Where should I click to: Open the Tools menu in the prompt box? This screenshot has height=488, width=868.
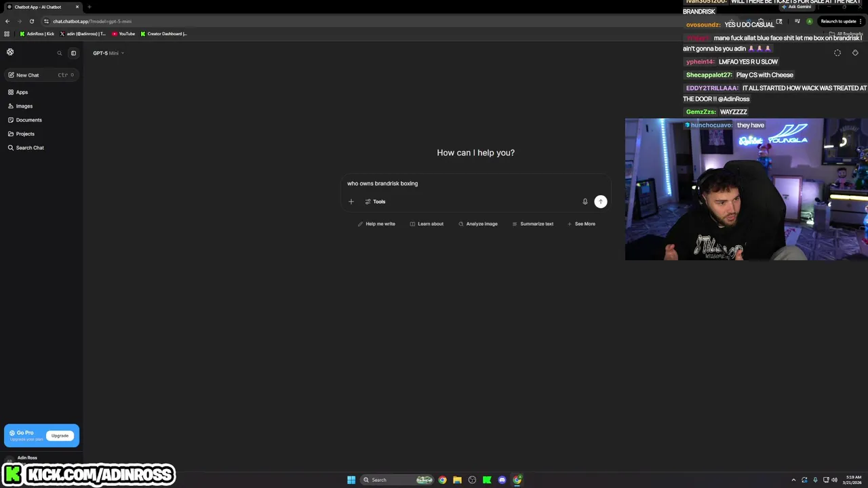point(375,201)
